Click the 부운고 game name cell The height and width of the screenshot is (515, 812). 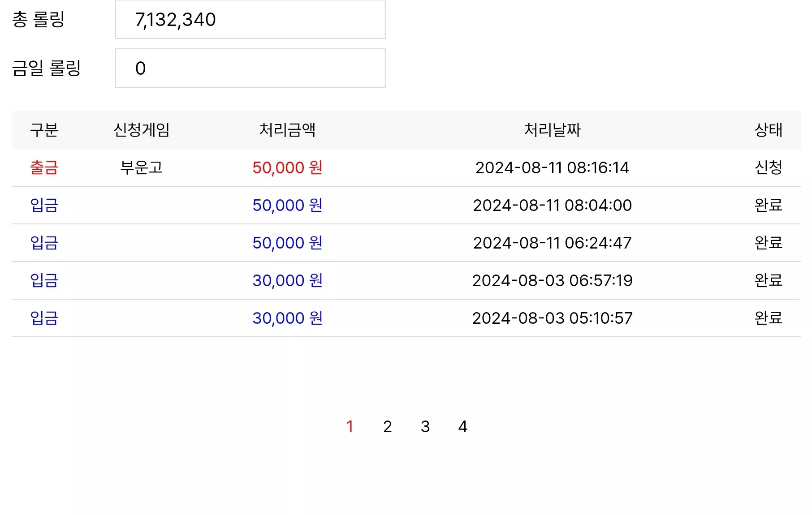142,167
